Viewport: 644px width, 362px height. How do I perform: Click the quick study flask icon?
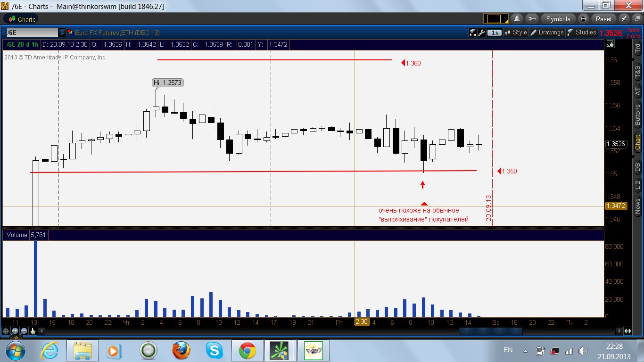[x=472, y=33]
